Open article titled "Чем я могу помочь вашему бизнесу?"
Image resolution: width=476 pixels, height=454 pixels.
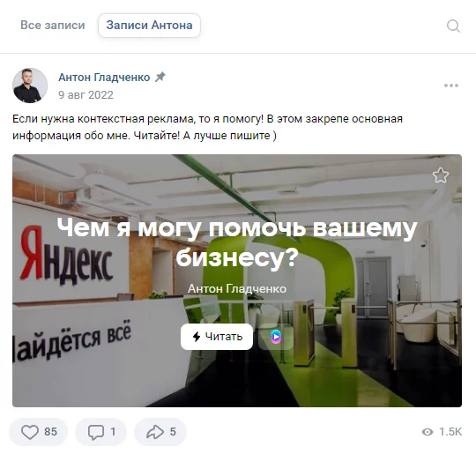tap(237, 242)
